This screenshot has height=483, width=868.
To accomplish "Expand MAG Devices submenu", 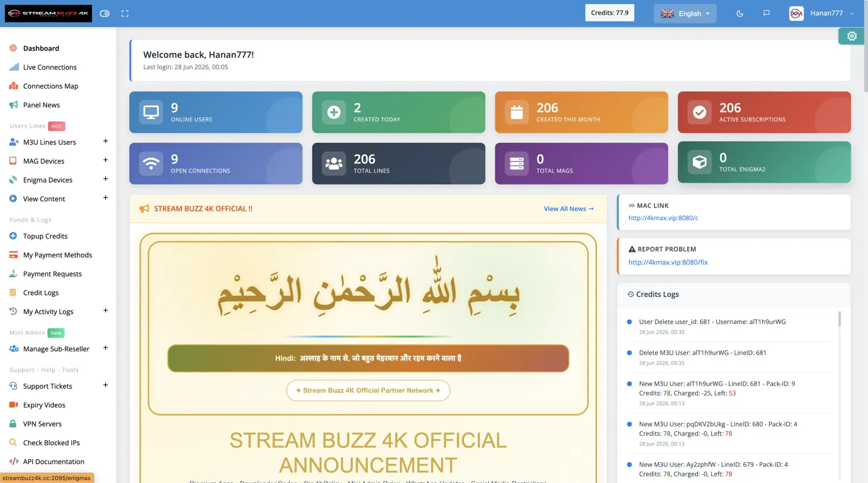I will pyautogui.click(x=105, y=160).
